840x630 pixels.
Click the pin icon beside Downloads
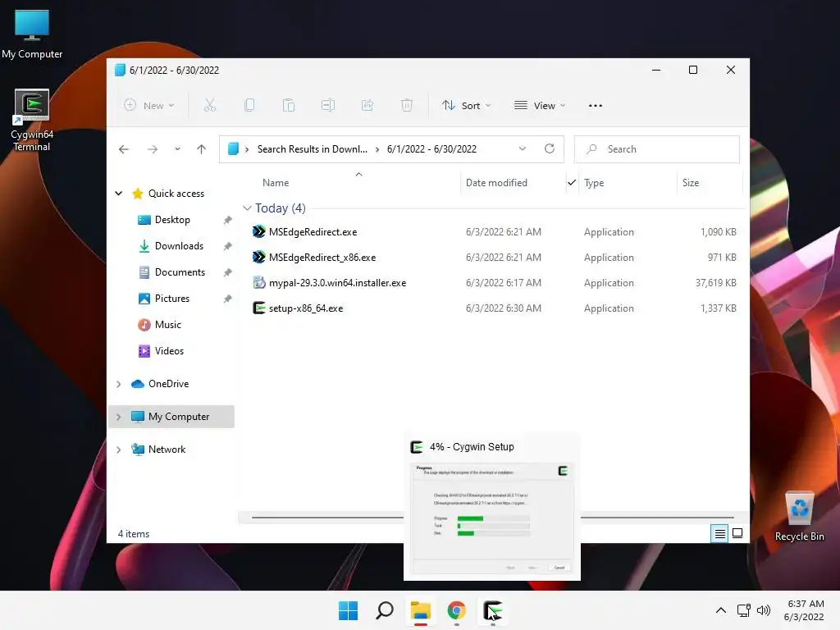point(228,246)
